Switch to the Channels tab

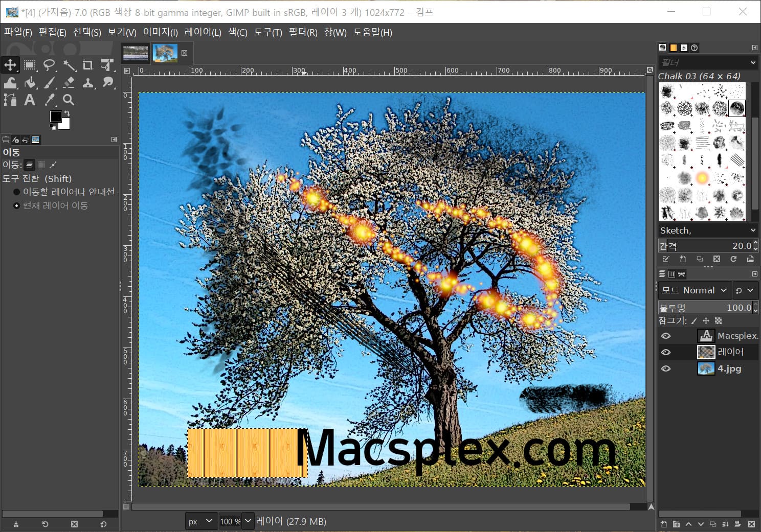672,274
